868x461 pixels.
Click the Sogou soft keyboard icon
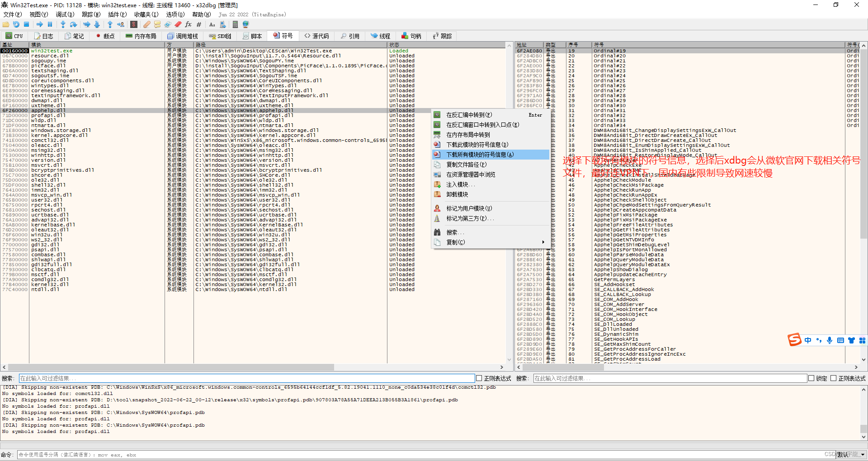click(x=840, y=340)
